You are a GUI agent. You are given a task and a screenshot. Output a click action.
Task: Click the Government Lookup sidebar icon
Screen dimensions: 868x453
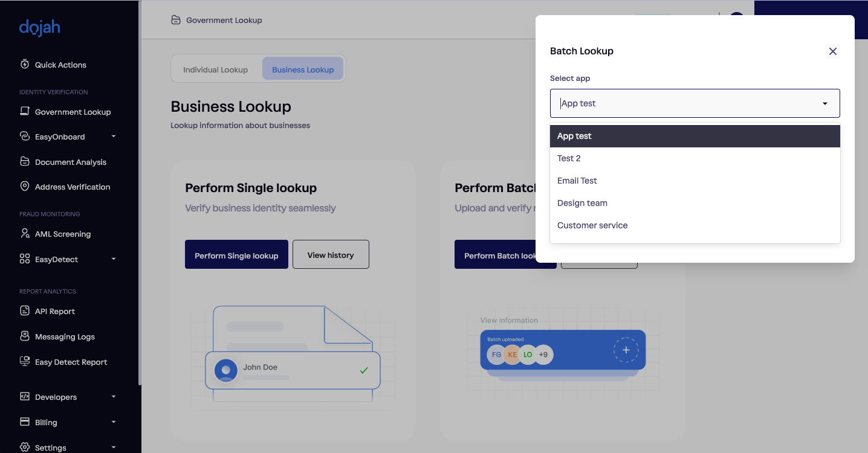pyautogui.click(x=25, y=111)
